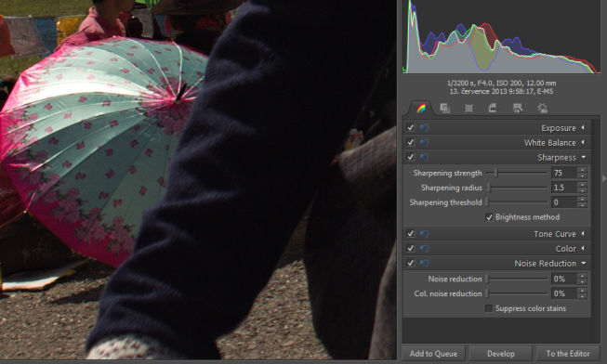Increase Sharpening strength with up arrow
Image resolution: width=607 pixels, height=364 pixels.
pos(582,170)
